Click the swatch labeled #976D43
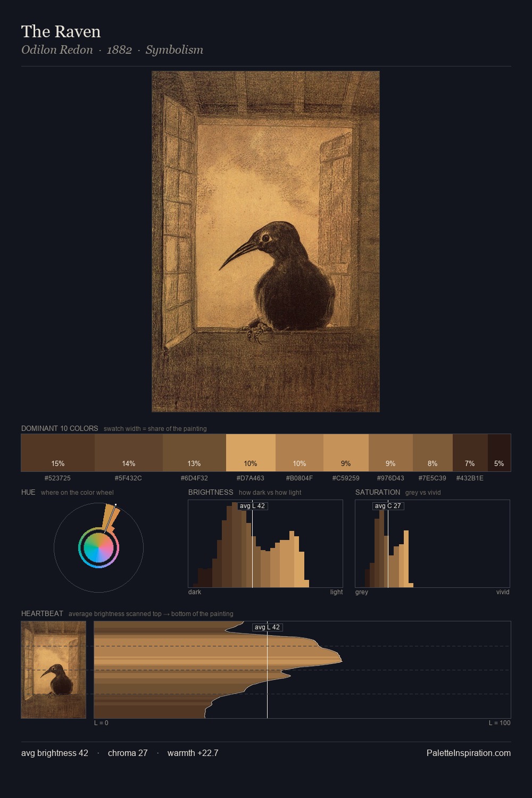Screen dimensions: 532x798 coord(390,453)
